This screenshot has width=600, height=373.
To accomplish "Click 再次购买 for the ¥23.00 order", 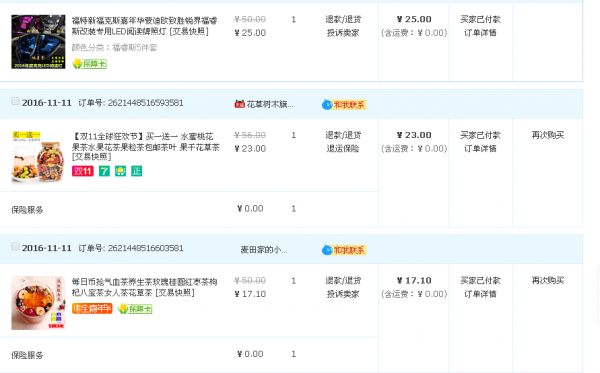I will coord(548,135).
